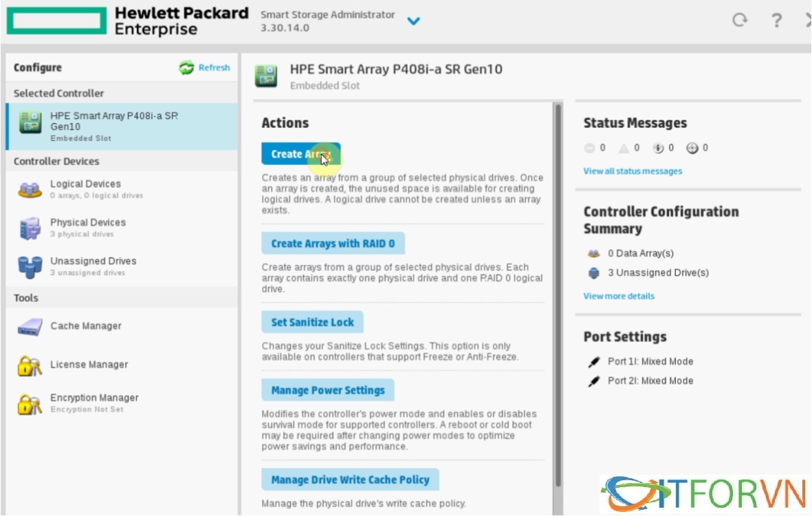Click the Physical Devices server icon

point(30,228)
